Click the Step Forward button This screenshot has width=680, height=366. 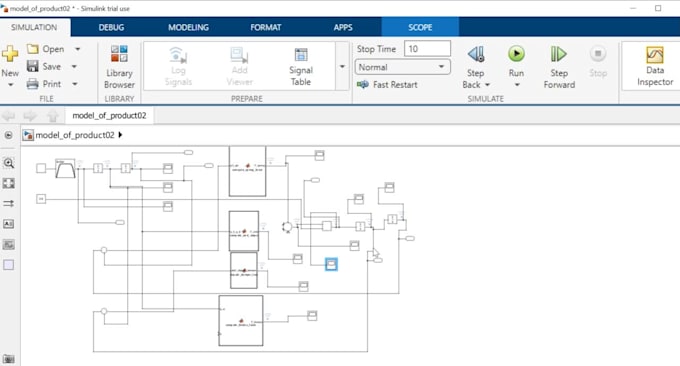pyautogui.click(x=559, y=67)
